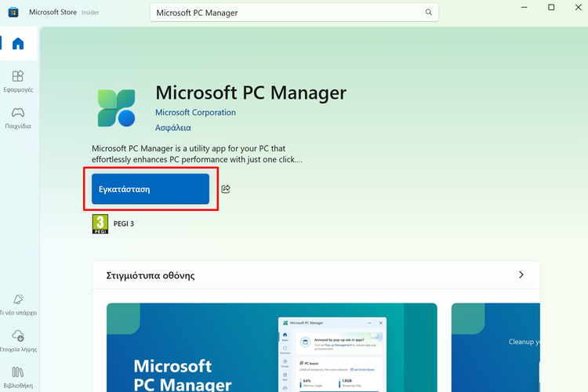
Task: Open the Ασφάλεια category link
Action: pyautogui.click(x=172, y=127)
